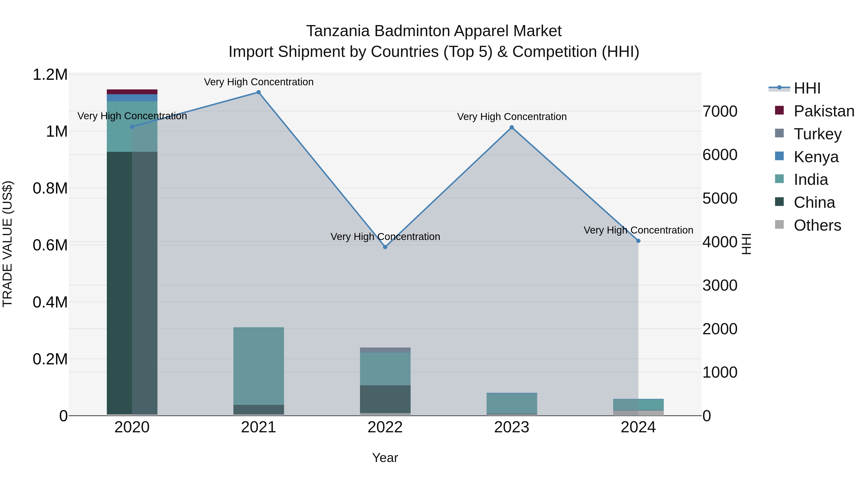
Task: Click the 'Very High Concentration' label above 2021
Action: click(x=258, y=82)
